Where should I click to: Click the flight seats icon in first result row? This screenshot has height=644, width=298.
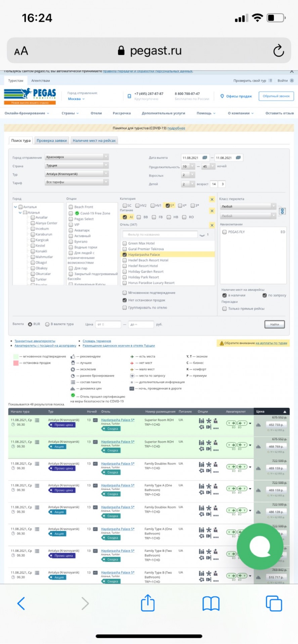(238, 423)
